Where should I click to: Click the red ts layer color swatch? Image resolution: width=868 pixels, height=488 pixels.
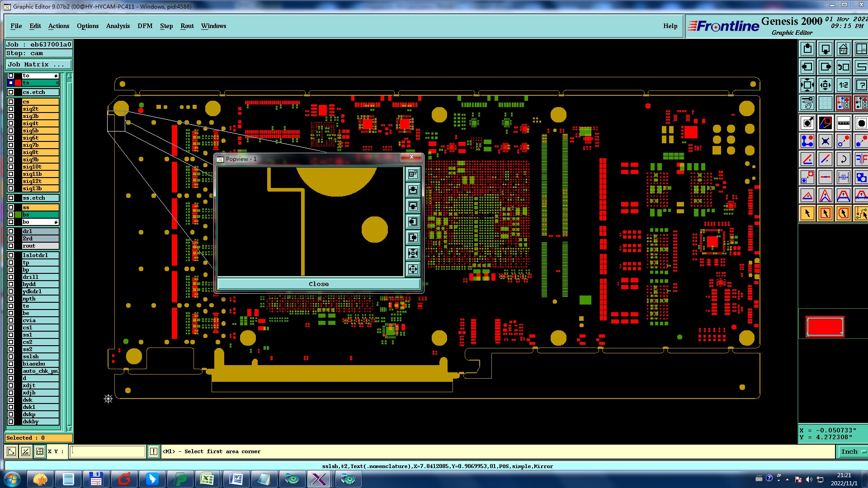tap(18, 83)
